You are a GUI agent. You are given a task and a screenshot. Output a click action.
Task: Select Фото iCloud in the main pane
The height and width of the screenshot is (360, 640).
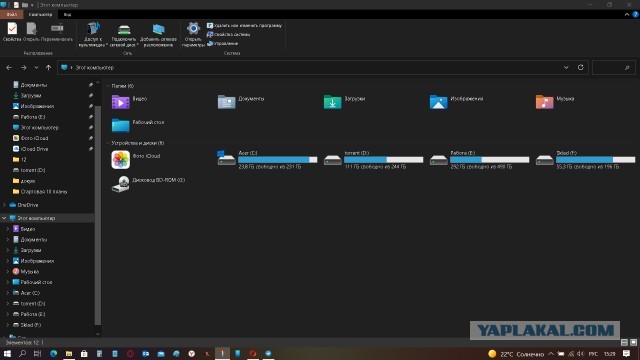tap(136, 159)
